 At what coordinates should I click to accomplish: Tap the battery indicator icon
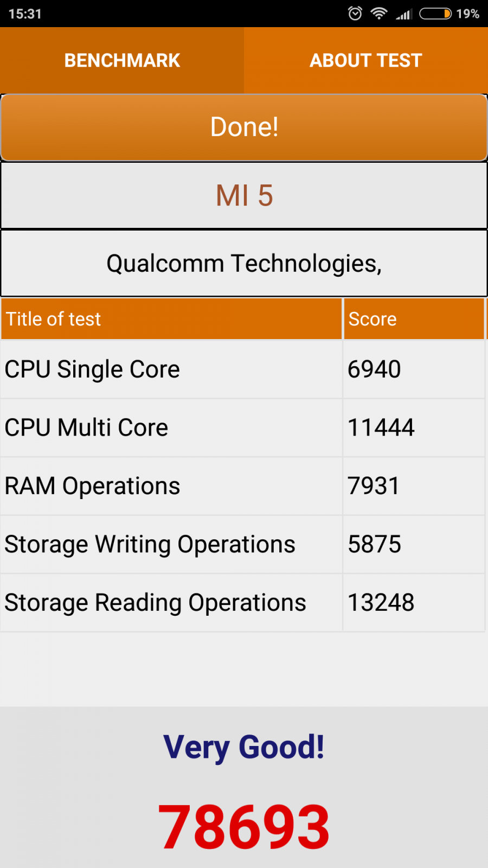(435, 14)
